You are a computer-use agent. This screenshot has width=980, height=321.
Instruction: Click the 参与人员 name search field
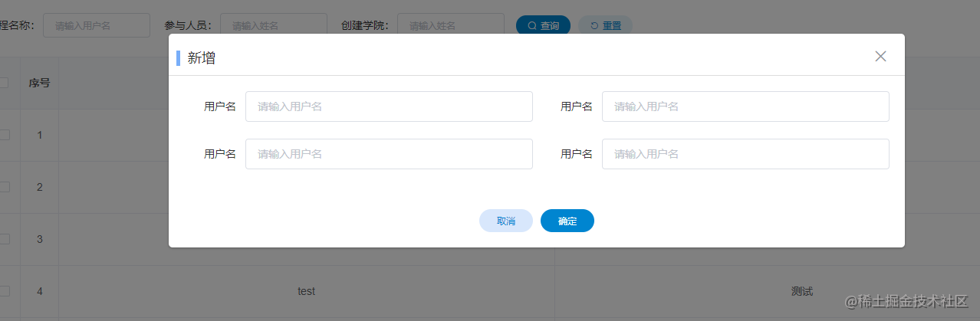274,25
